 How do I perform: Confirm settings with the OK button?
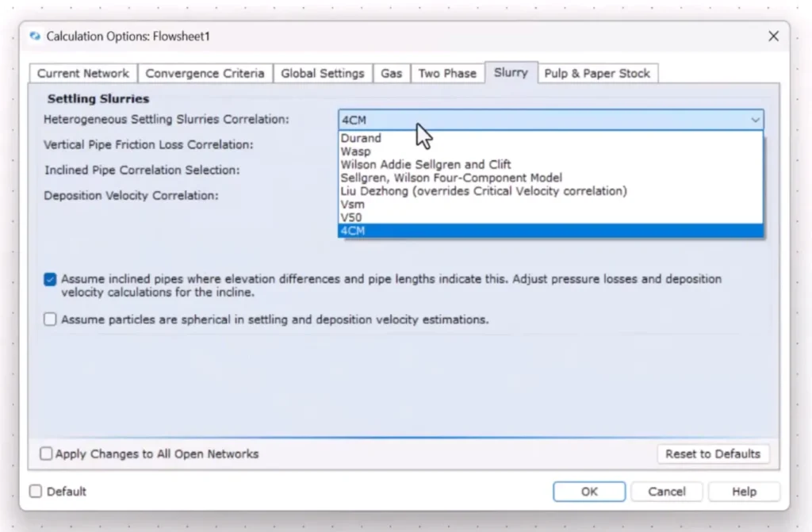pyautogui.click(x=589, y=492)
